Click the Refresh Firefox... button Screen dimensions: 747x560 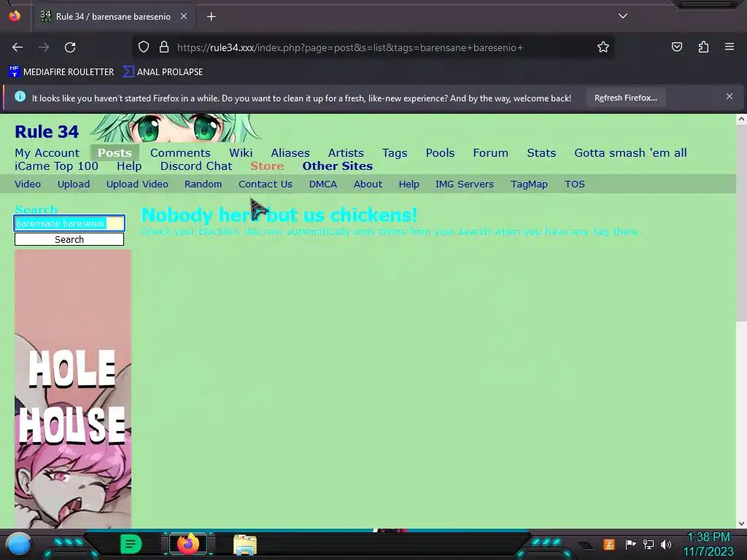pyautogui.click(x=625, y=98)
